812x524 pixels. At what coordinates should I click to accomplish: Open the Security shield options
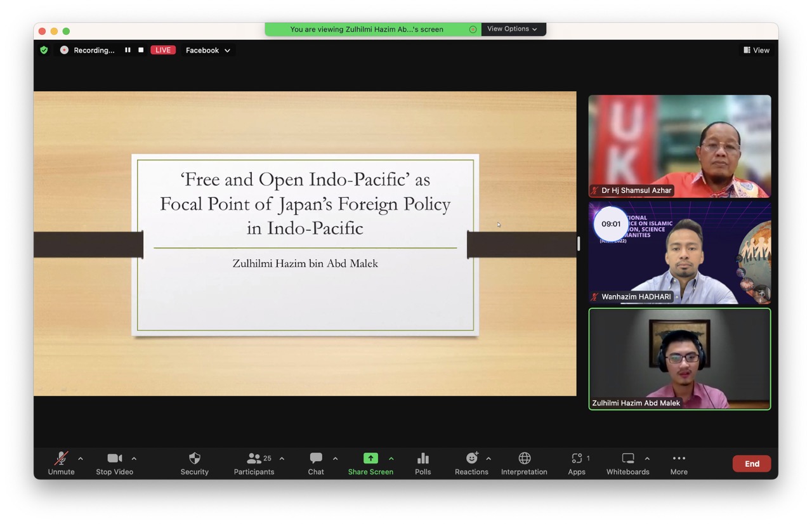(x=194, y=462)
